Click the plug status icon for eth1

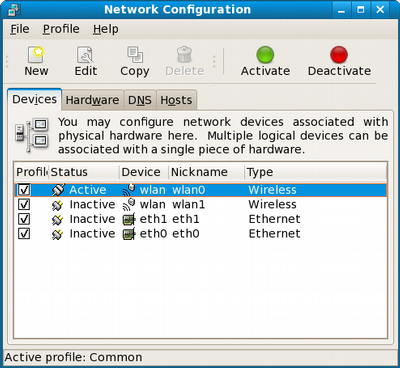coord(58,219)
